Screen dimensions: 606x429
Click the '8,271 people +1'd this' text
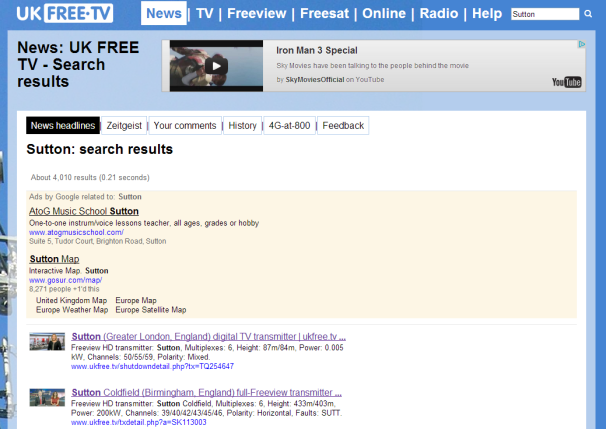(x=64, y=289)
